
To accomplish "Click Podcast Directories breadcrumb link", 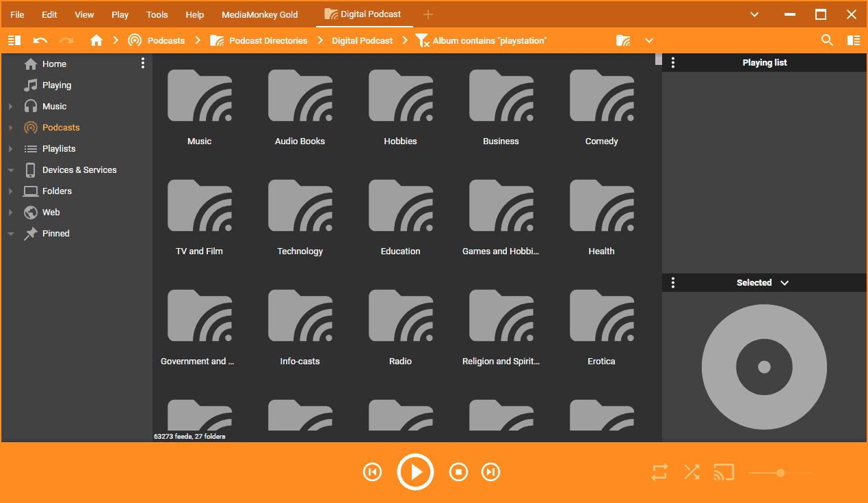I will (268, 40).
